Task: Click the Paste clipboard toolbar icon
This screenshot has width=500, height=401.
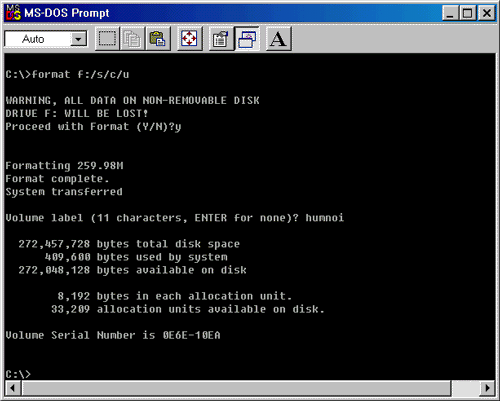Action: (157, 39)
